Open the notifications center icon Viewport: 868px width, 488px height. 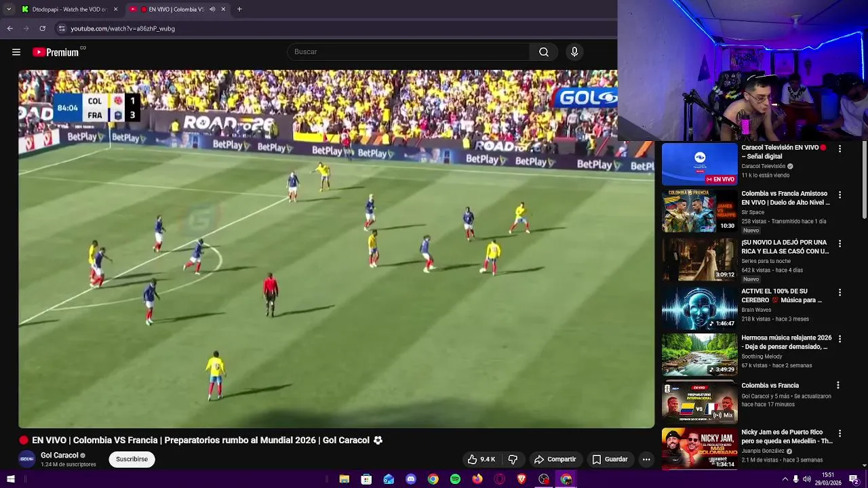[854, 479]
